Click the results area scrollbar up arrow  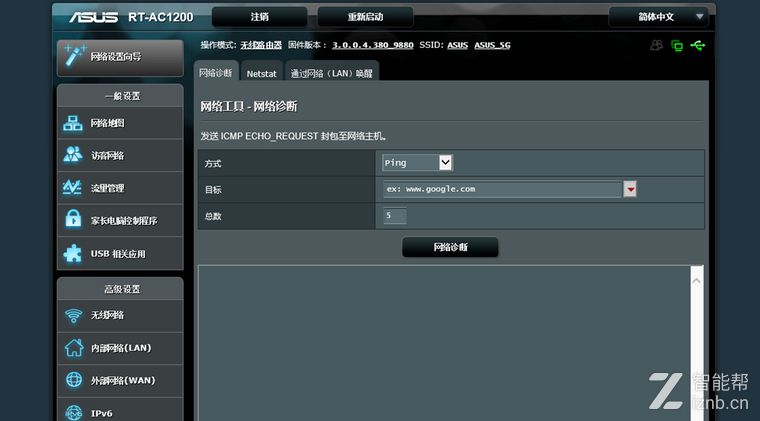point(697,281)
